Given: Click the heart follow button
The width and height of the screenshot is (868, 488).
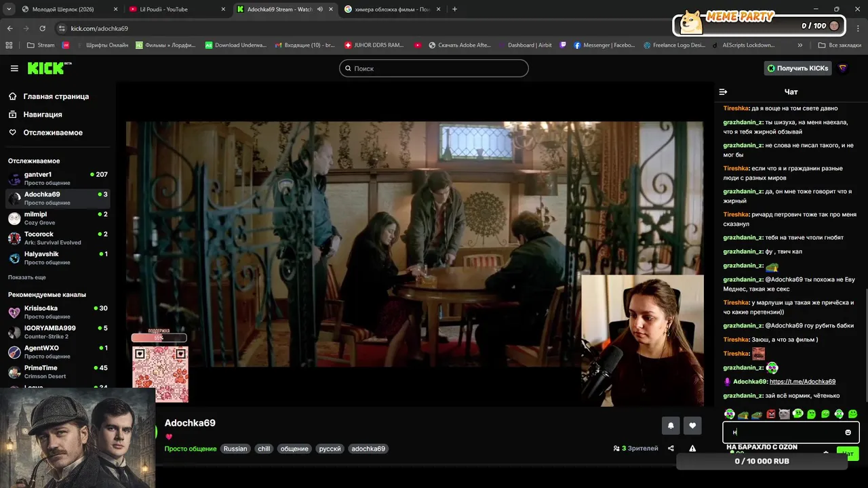Looking at the screenshot, I should click(692, 426).
